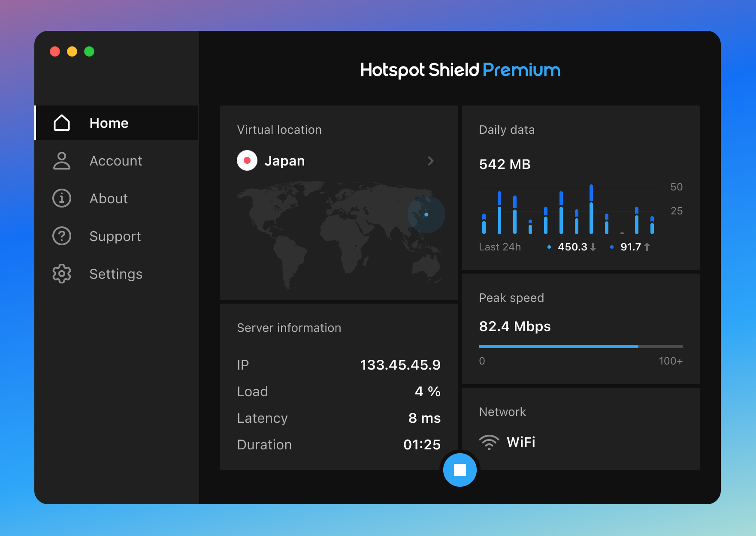The width and height of the screenshot is (756, 536).
Task: Click the Peak speed progress bar
Action: tap(581, 346)
